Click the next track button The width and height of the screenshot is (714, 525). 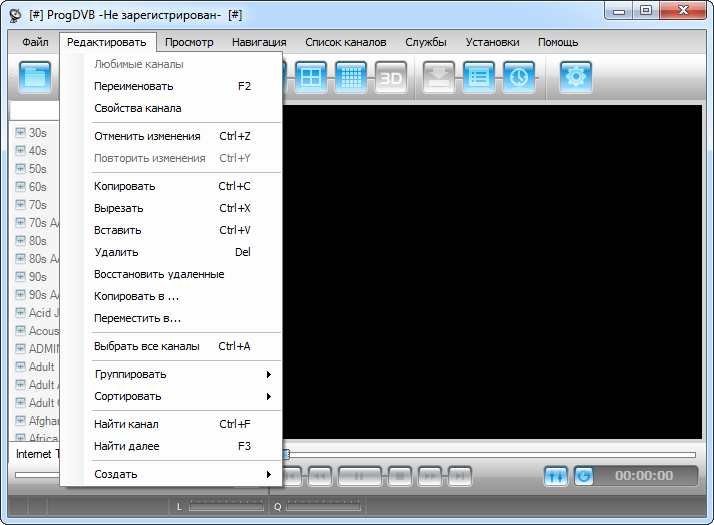point(460,476)
